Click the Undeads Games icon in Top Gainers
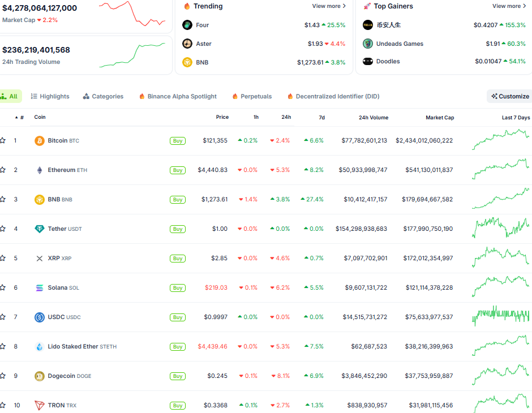Image resolution: width=532 pixels, height=413 pixels. point(368,44)
